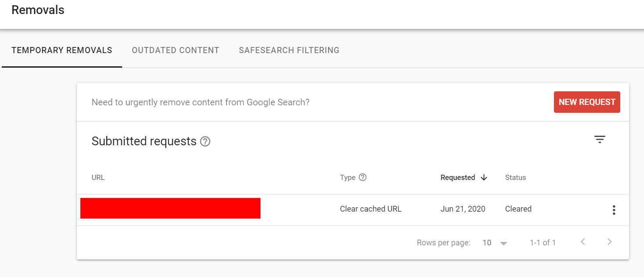
Task: Click the previous page arrow
Action: [x=583, y=242]
